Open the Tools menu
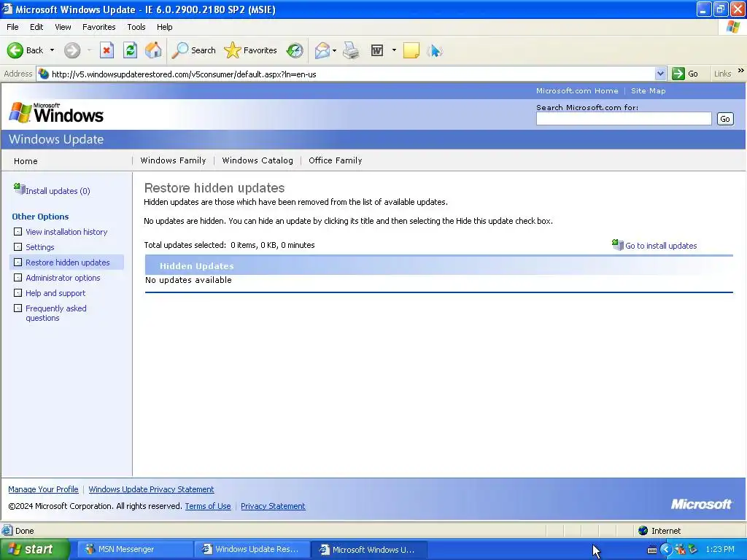747x560 pixels. pyautogui.click(x=136, y=27)
